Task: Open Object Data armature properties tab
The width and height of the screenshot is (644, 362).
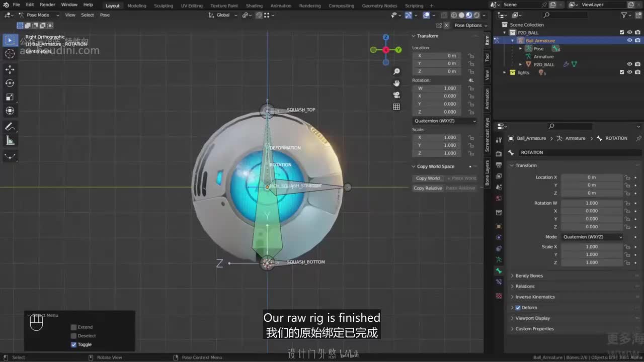Action: coord(499,259)
